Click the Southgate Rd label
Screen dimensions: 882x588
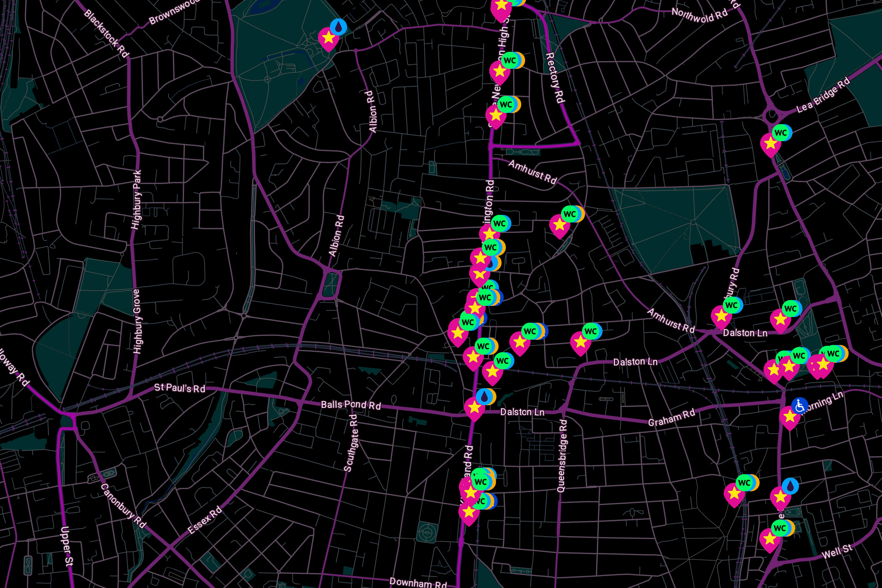[351, 443]
